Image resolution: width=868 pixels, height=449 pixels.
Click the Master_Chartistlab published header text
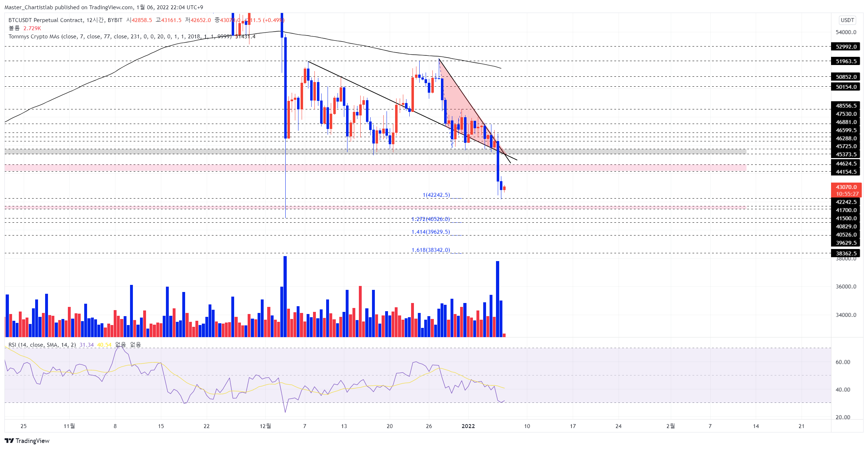103,7
